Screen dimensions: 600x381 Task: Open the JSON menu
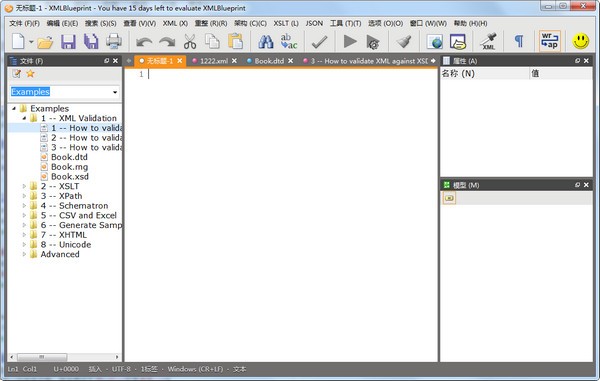click(x=314, y=23)
